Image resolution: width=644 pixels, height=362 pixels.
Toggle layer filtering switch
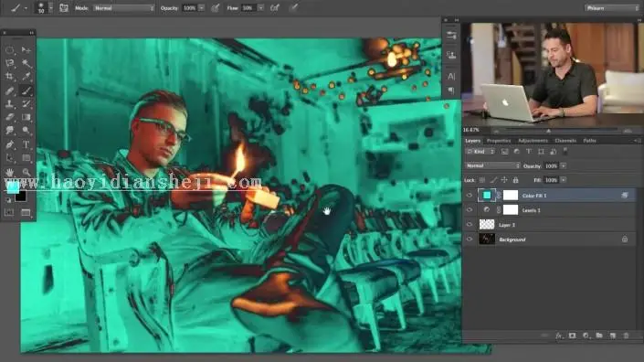pyautogui.click(x=565, y=151)
